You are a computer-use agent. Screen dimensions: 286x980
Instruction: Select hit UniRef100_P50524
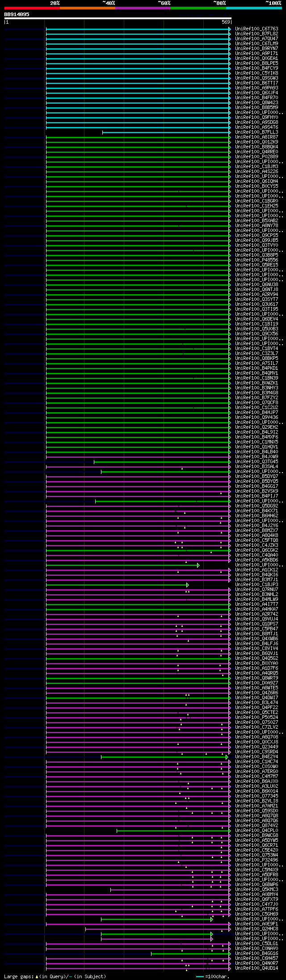point(257,718)
